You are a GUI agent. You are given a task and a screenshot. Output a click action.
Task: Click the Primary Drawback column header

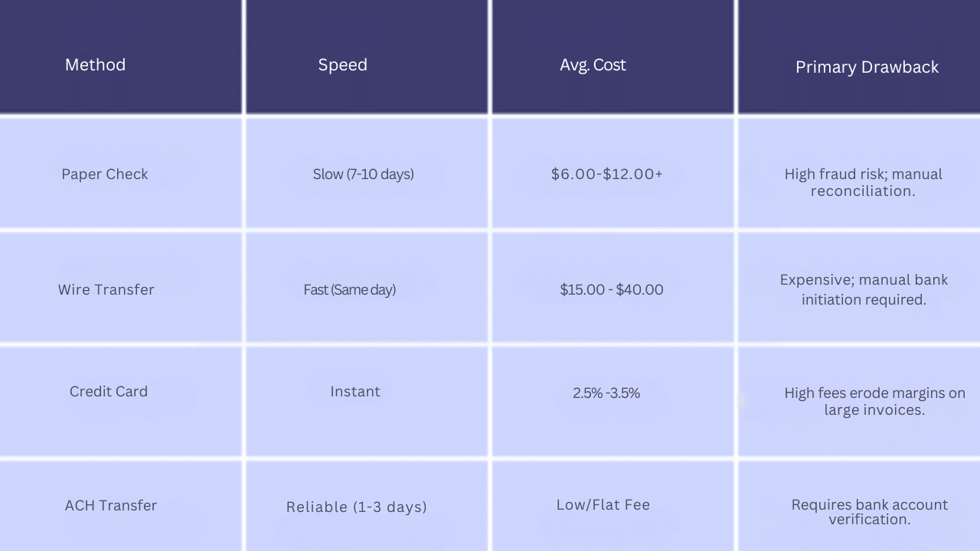point(867,67)
